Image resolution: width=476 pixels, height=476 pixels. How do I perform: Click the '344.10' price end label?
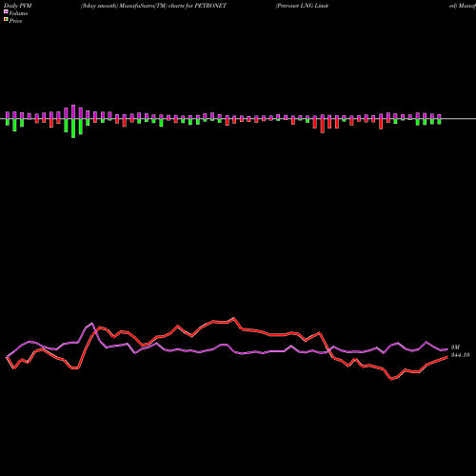(460, 355)
